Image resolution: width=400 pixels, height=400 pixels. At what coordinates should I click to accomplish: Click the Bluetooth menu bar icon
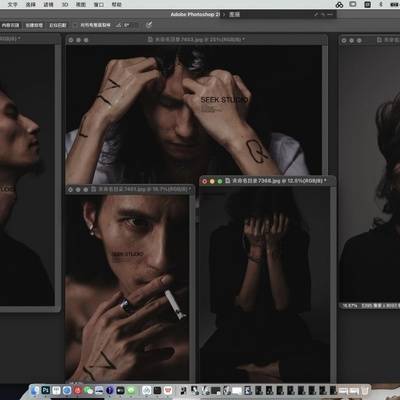380,4
